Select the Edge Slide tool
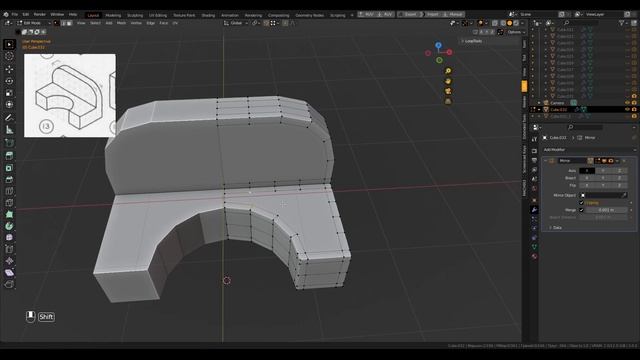Image resolution: width=640 pixels, height=360 pixels. point(9,249)
